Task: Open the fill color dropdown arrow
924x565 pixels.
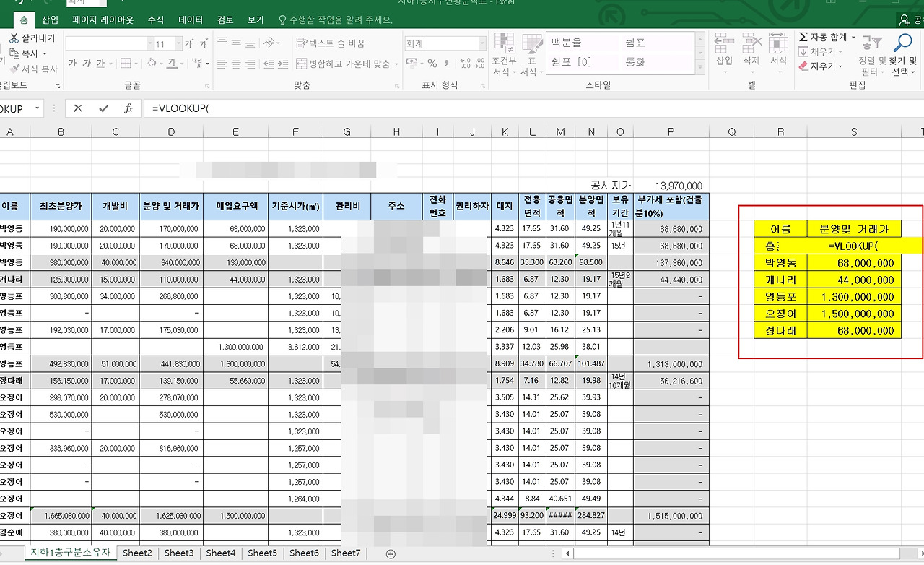Action: [162, 64]
